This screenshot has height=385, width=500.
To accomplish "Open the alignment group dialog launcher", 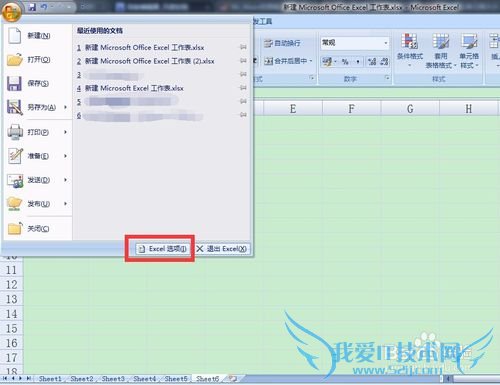I will coord(312,78).
